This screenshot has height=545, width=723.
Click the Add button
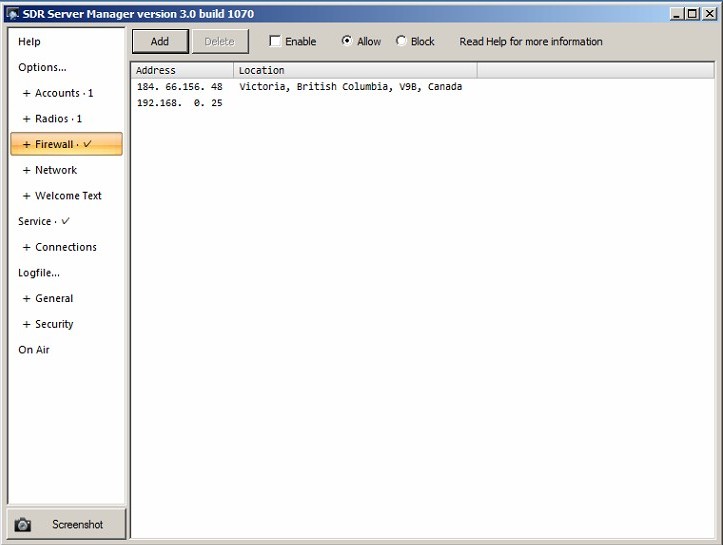(x=160, y=41)
